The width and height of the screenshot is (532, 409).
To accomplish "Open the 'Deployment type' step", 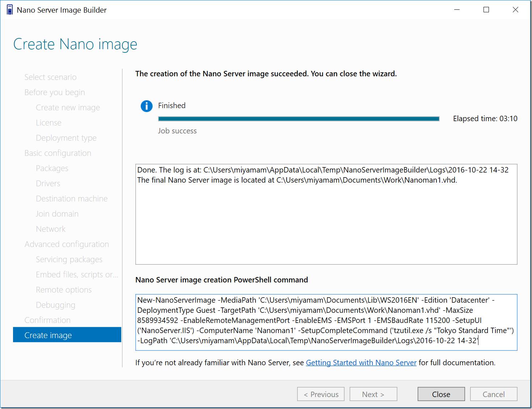I will [x=66, y=138].
